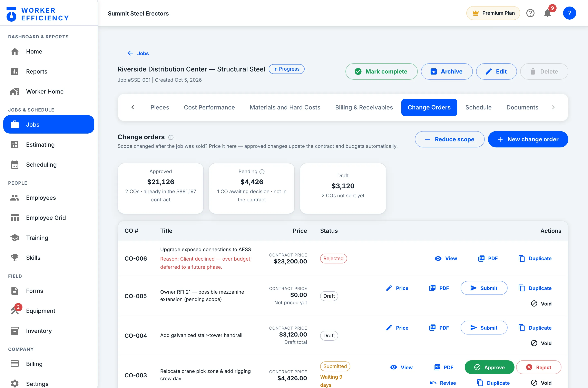Viewport: 588px width, 388px height.
Task: Void change order CO-005
Action: 541,304
